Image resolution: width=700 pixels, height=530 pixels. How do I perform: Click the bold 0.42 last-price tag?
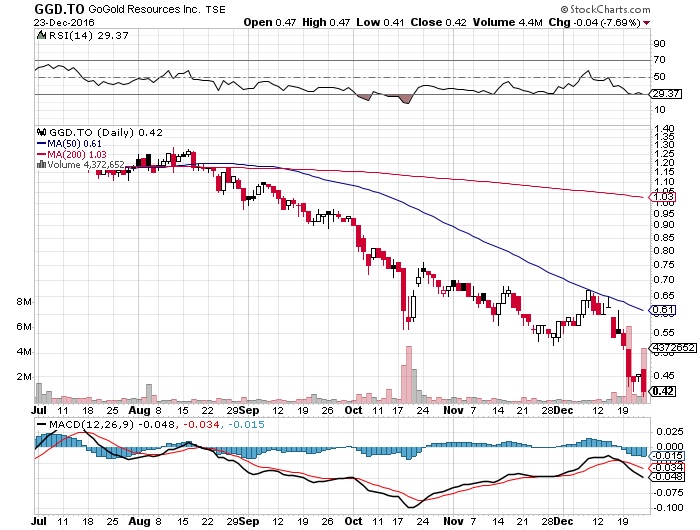(x=663, y=391)
